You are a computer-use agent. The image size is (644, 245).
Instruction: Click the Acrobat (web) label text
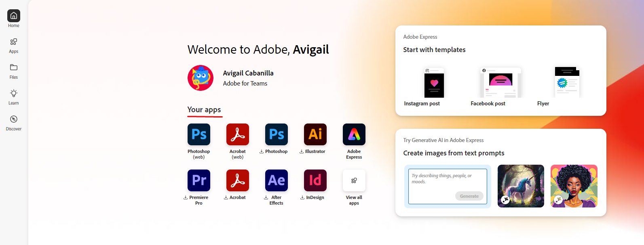pyautogui.click(x=238, y=154)
